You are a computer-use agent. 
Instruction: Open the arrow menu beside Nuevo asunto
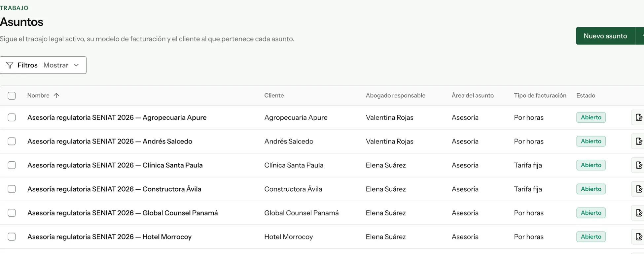click(640, 36)
